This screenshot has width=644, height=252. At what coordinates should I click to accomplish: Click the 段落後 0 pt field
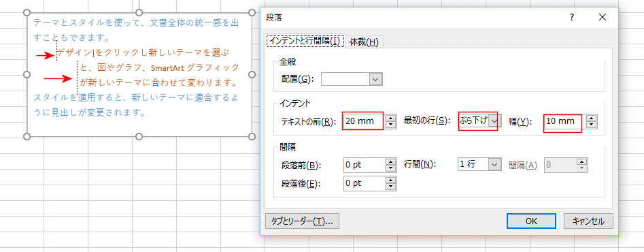tap(365, 184)
